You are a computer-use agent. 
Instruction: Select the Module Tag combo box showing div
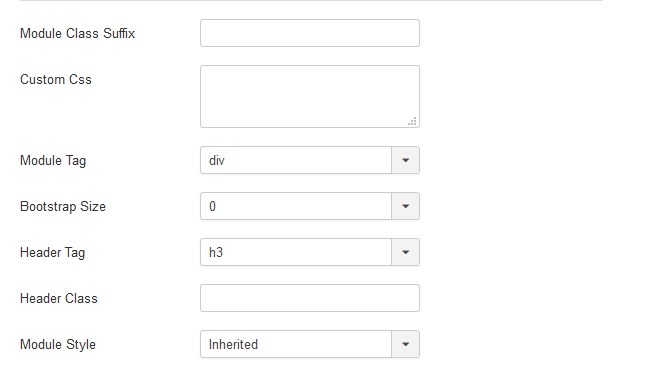click(310, 160)
